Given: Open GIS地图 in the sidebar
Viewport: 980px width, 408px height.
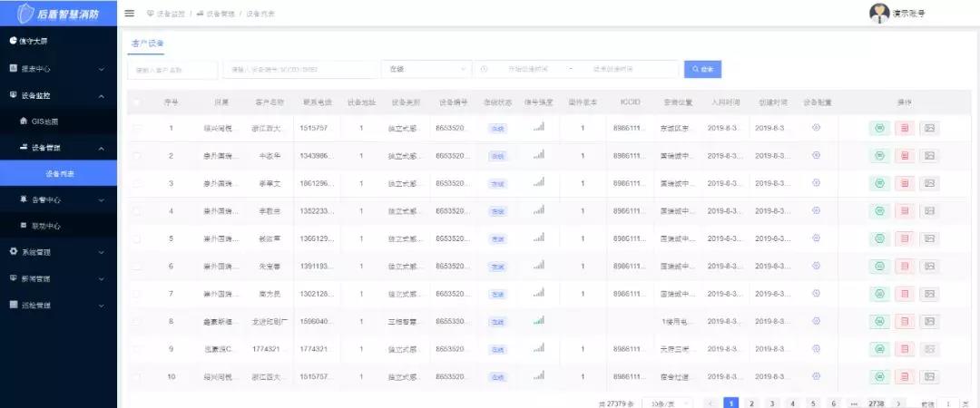Looking at the screenshot, I should pos(58,121).
